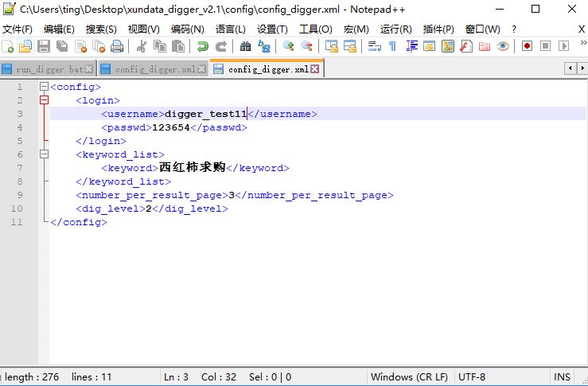Click the keyword text 西红柿求购
The width and height of the screenshot is (588, 386).
click(x=192, y=167)
